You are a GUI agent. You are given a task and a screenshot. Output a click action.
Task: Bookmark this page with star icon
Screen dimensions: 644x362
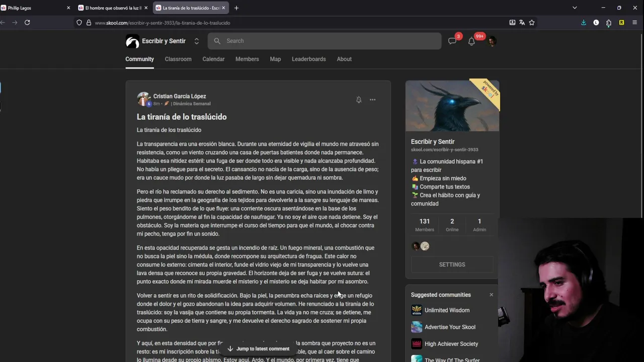tap(532, 23)
